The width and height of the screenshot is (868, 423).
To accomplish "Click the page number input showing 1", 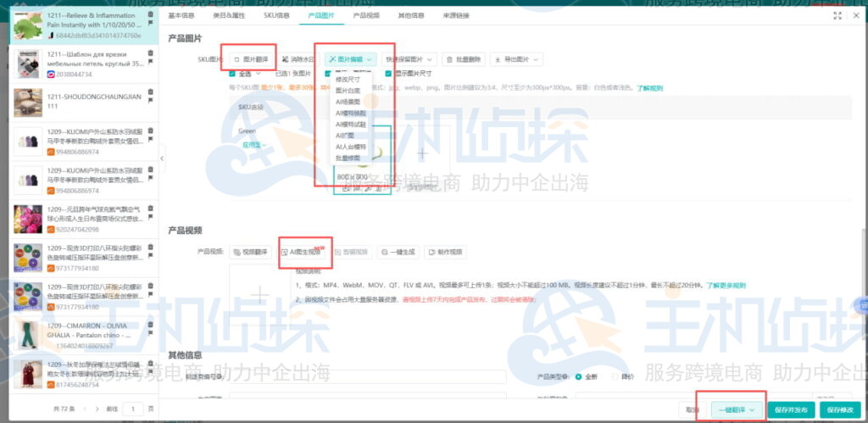I will pos(132,409).
